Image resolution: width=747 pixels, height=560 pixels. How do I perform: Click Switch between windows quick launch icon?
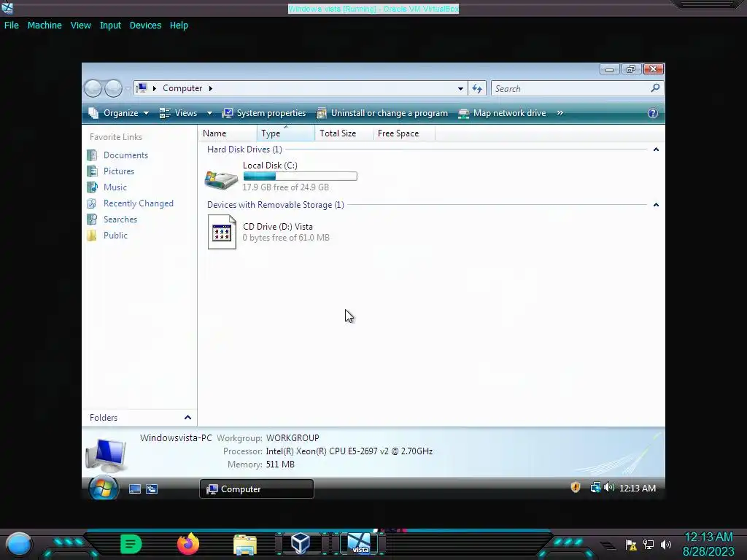pyautogui.click(x=152, y=489)
